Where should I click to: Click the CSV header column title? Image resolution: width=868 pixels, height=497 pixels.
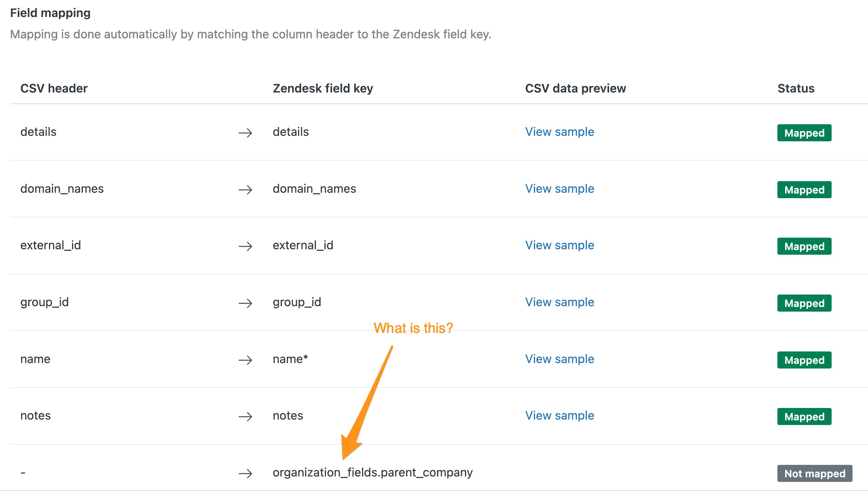(54, 88)
